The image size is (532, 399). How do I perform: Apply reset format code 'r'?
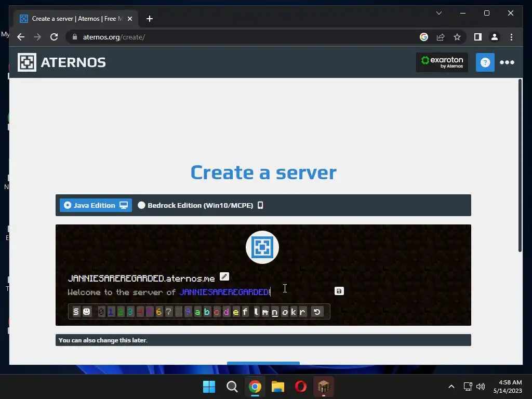tap(303, 312)
